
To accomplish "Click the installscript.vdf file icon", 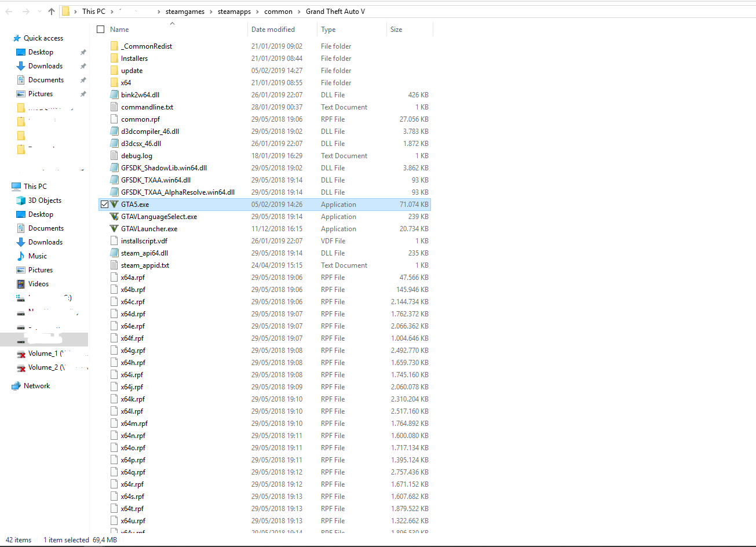I will (x=114, y=241).
